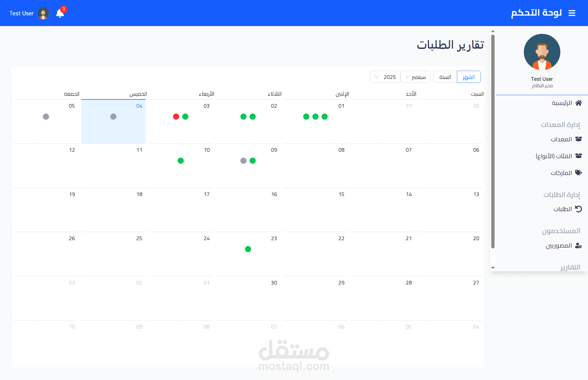The width and height of the screenshot is (588, 380).
Task: Click Test User name in header
Action: click(x=21, y=13)
